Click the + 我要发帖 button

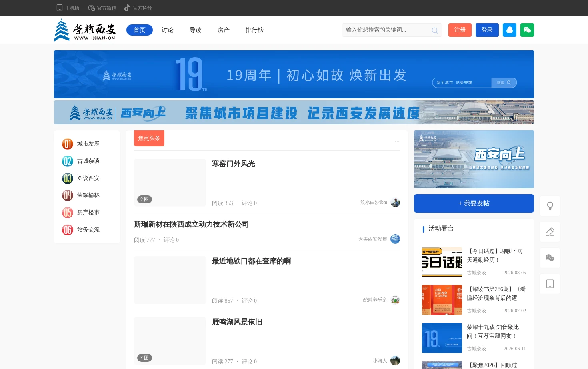pos(474,203)
